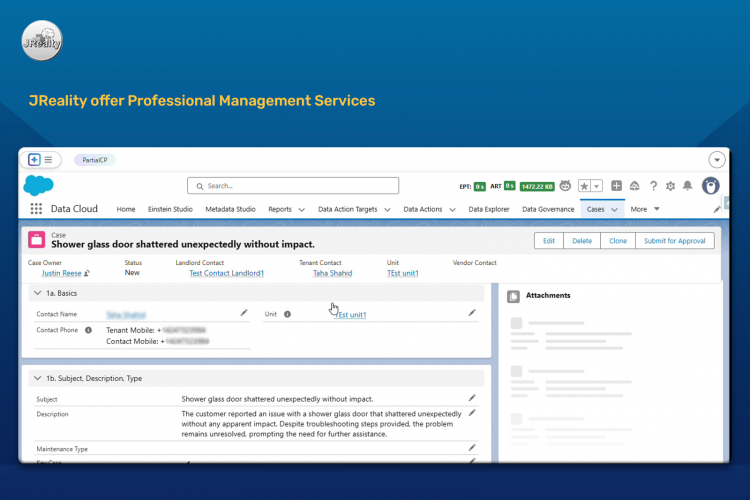Open TEst unit1 link in header
The width and height of the screenshot is (750, 500).
403,273
